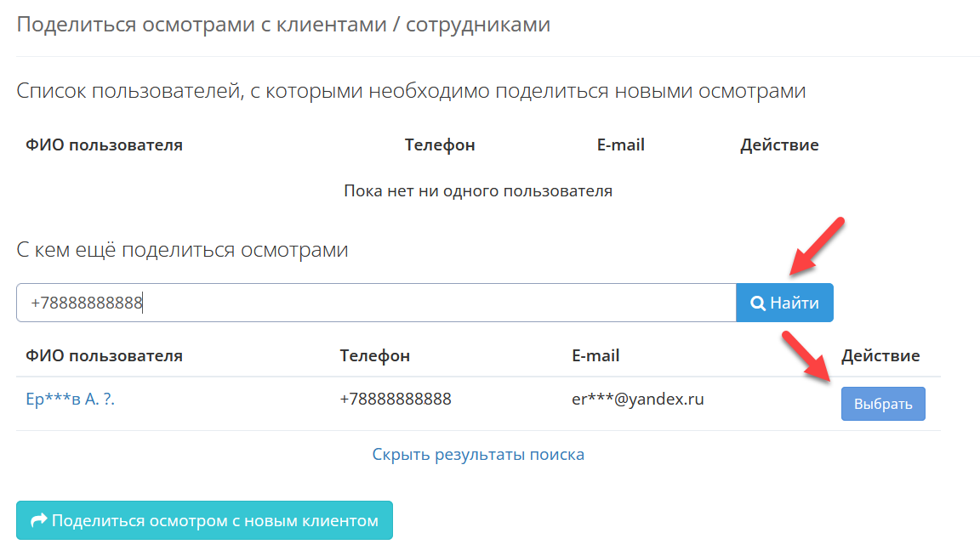Open the user link Ер***в А. ?.
The width and height of the screenshot is (980, 550).
[71, 400]
